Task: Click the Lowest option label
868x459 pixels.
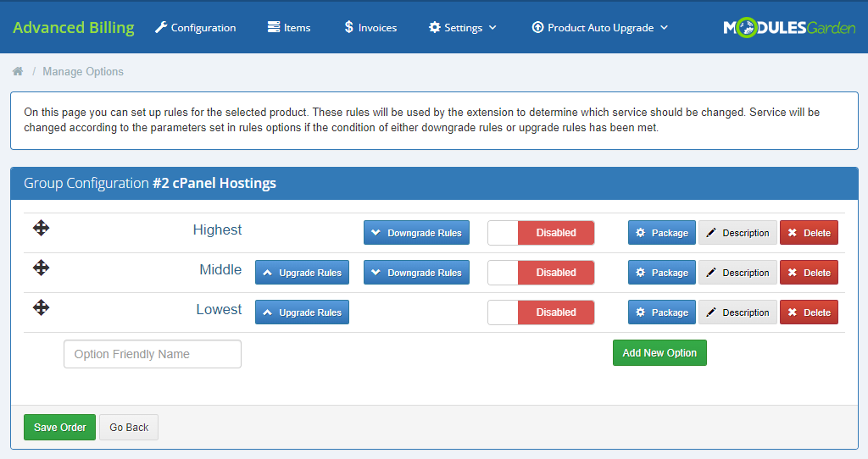Action: click(x=219, y=309)
